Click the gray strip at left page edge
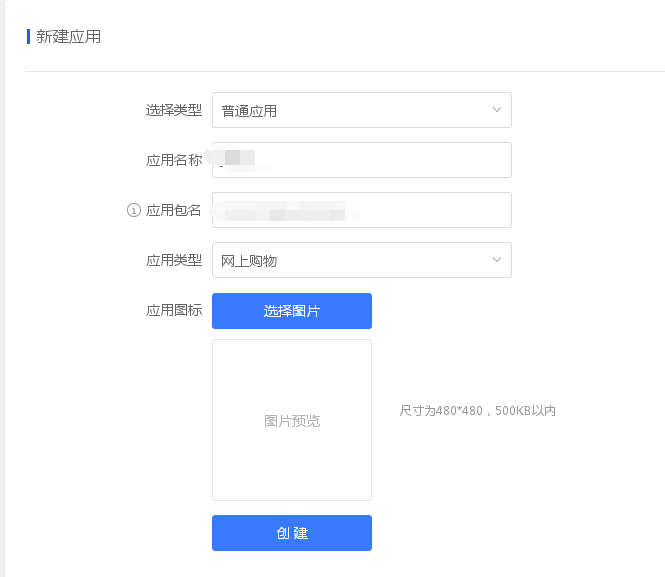 point(2,288)
